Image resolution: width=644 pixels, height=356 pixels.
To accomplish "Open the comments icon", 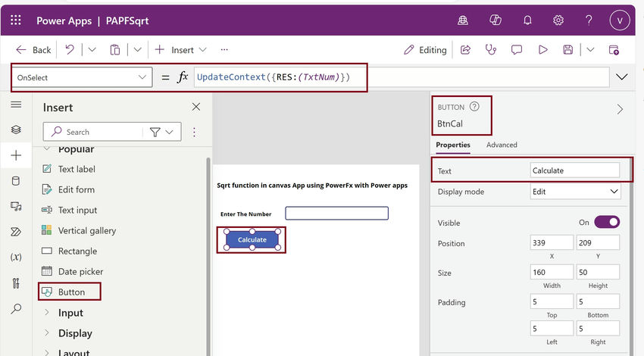I will [516, 50].
